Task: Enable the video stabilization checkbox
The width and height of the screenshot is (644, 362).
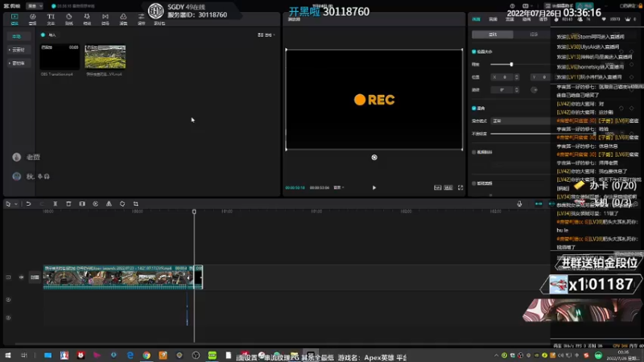Action: click(474, 152)
